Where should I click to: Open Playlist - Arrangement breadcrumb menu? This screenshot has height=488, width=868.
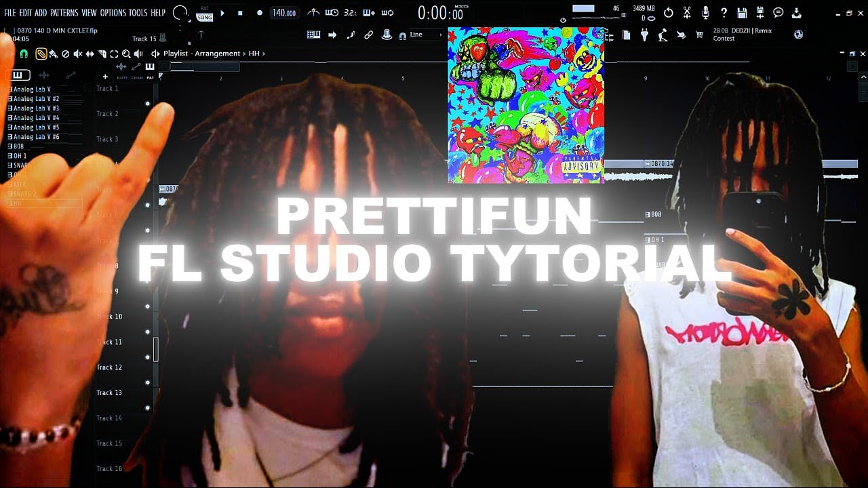[201, 54]
